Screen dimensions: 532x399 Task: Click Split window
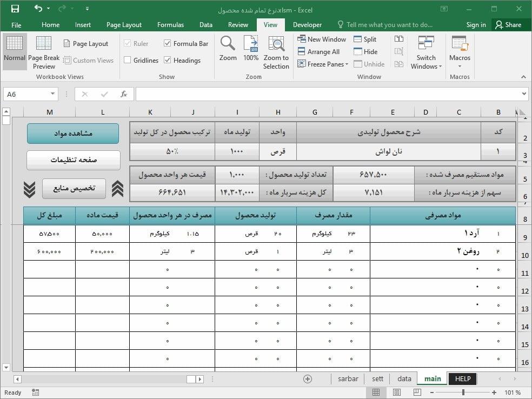click(365, 39)
